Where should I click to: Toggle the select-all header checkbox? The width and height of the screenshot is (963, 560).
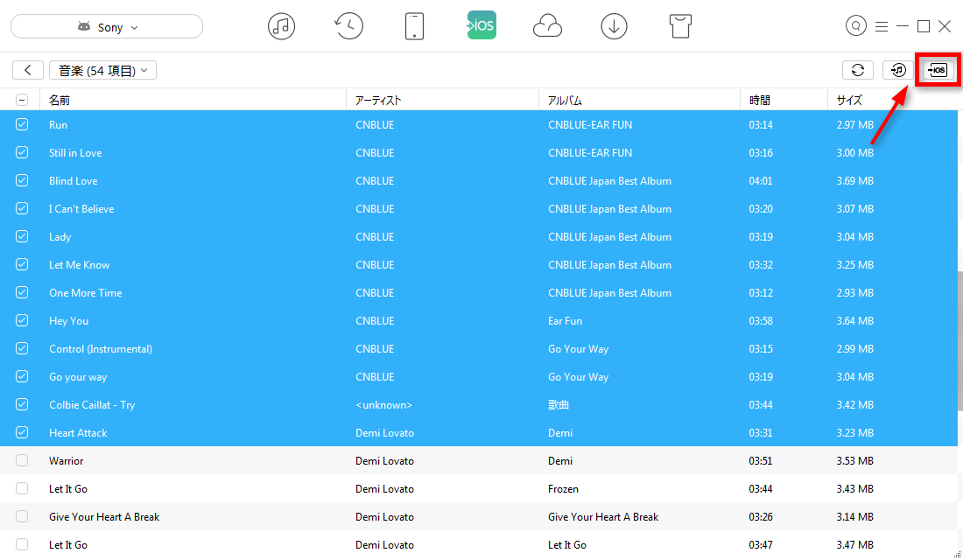tap(22, 100)
